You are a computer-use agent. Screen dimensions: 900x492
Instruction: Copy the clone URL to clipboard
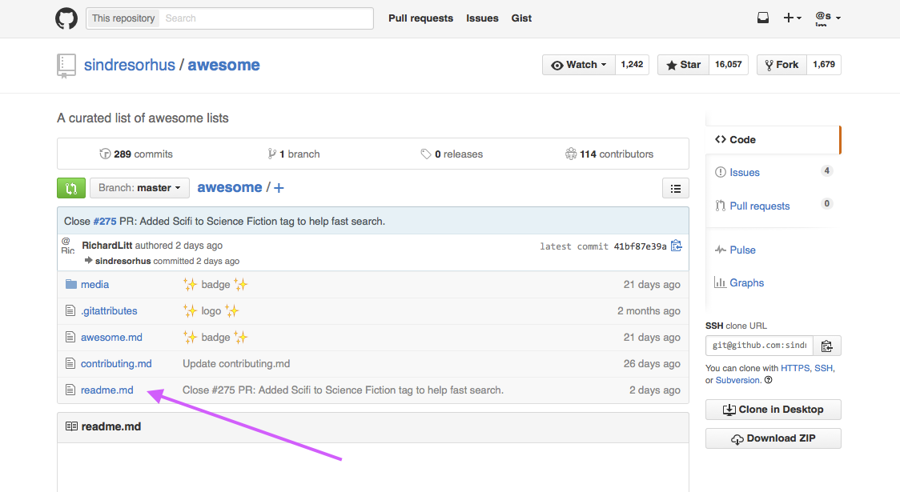pos(827,346)
